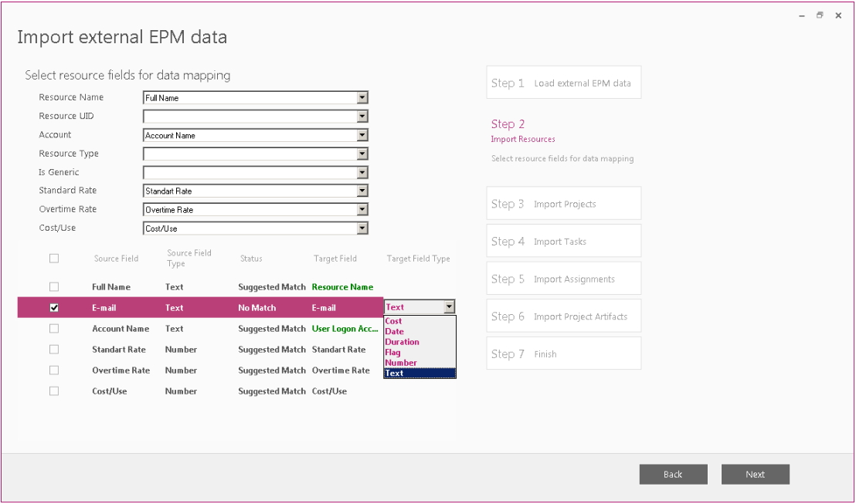This screenshot has height=504, width=856.
Task: Open the Resource Name dropdown arrow
Action: tap(362, 98)
